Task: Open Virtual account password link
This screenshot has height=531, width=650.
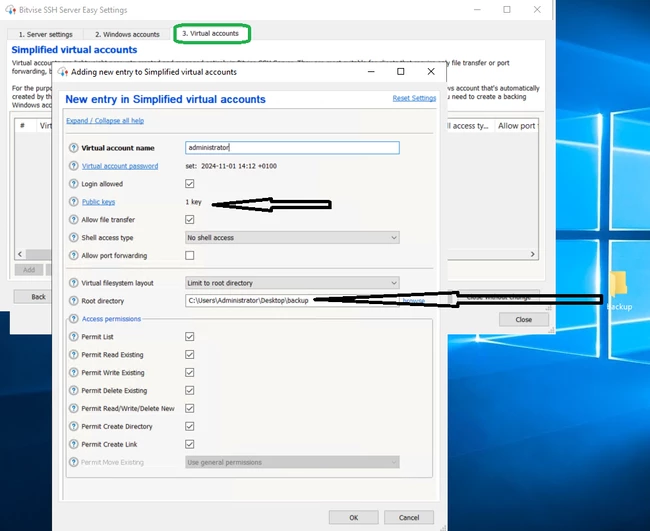Action: coord(120,166)
